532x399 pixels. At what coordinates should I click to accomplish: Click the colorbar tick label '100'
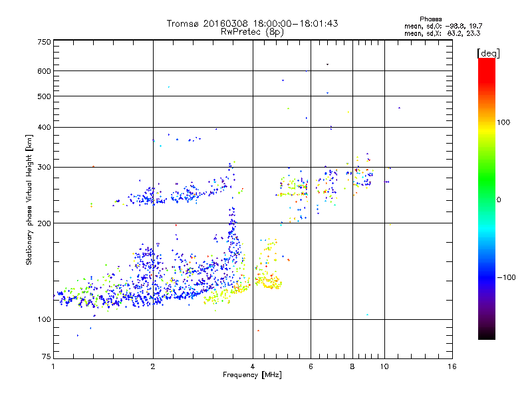(503, 122)
